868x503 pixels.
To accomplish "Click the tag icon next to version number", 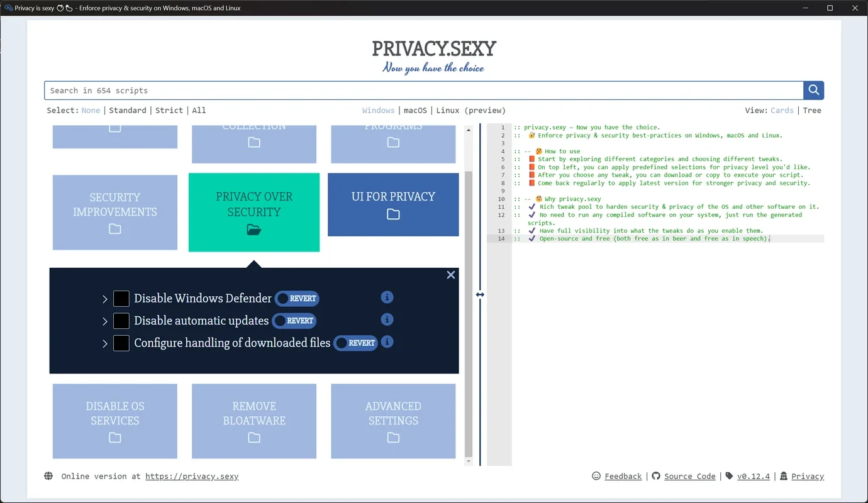I will pyautogui.click(x=729, y=476).
